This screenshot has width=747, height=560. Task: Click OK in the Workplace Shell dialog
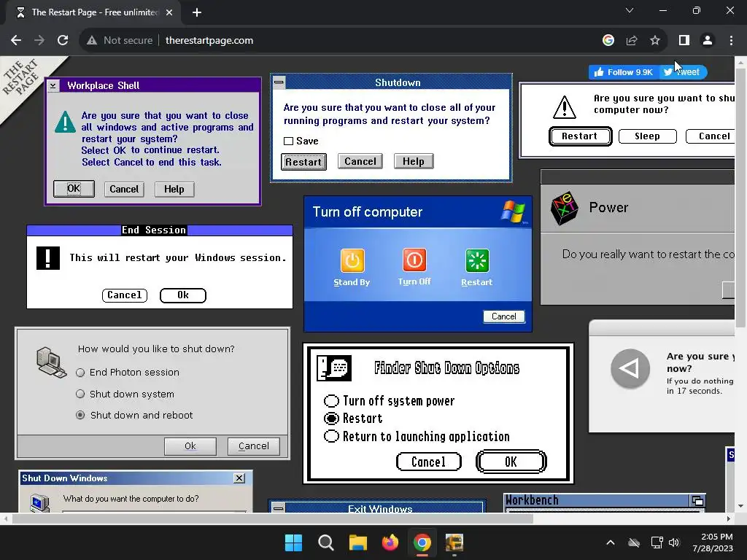(74, 189)
